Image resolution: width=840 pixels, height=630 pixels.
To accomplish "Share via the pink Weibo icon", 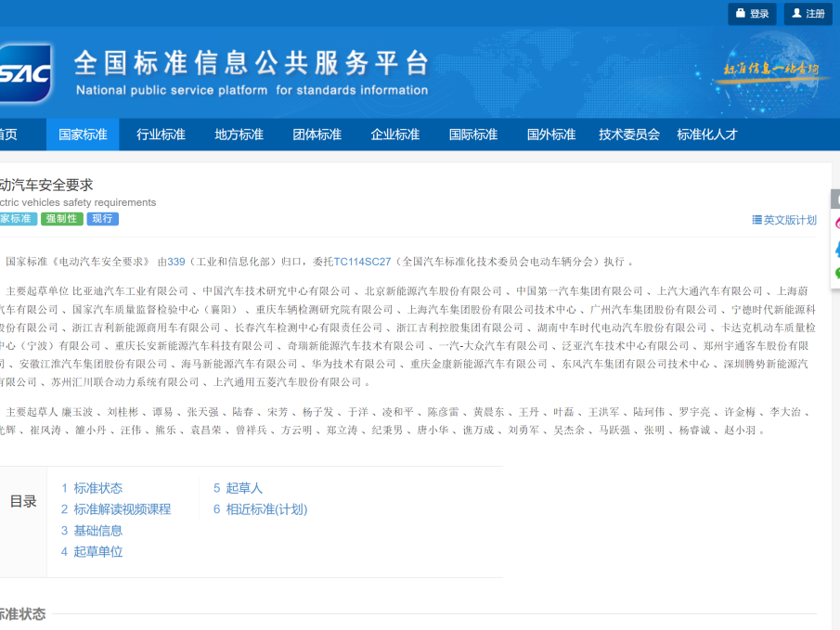I will 836,224.
